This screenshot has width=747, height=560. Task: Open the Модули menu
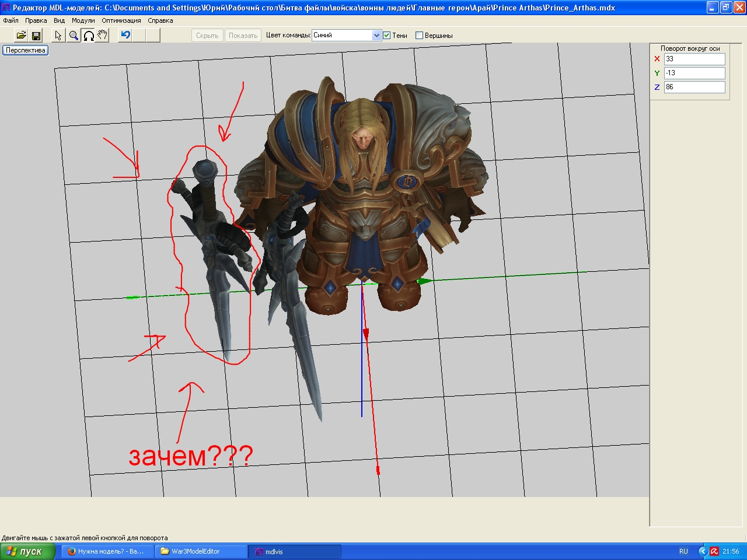[x=83, y=20]
